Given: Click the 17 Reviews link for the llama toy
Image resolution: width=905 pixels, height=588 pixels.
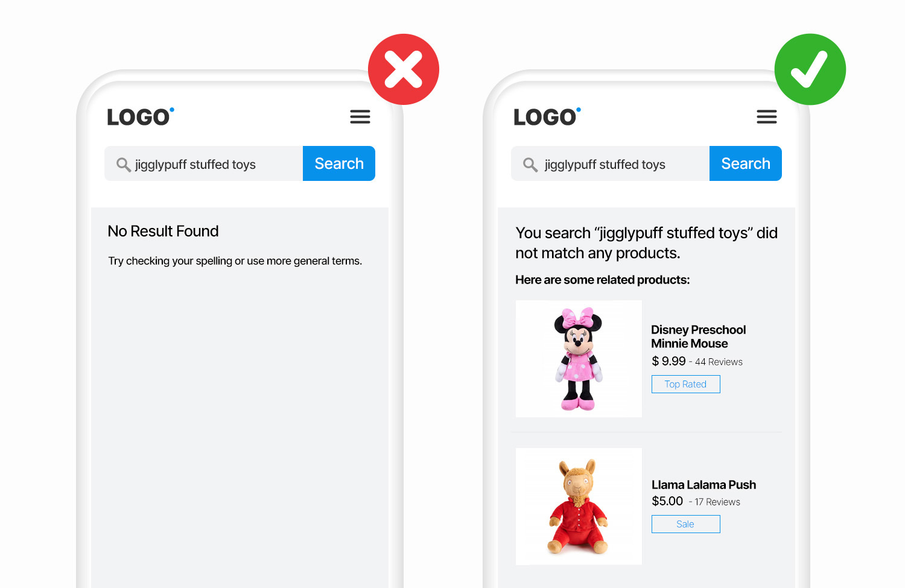Looking at the screenshot, I should (x=717, y=501).
